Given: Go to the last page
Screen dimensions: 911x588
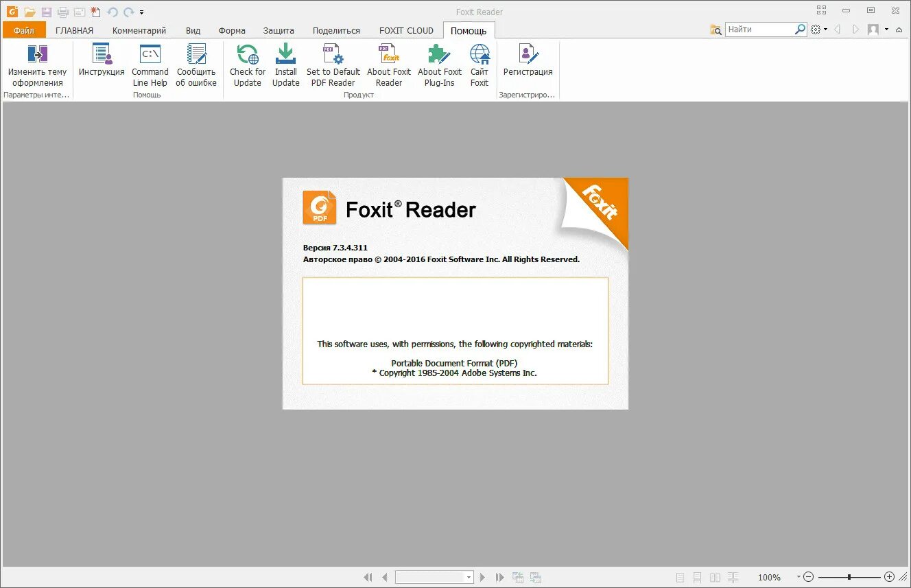Looking at the screenshot, I should pyautogui.click(x=500, y=578).
